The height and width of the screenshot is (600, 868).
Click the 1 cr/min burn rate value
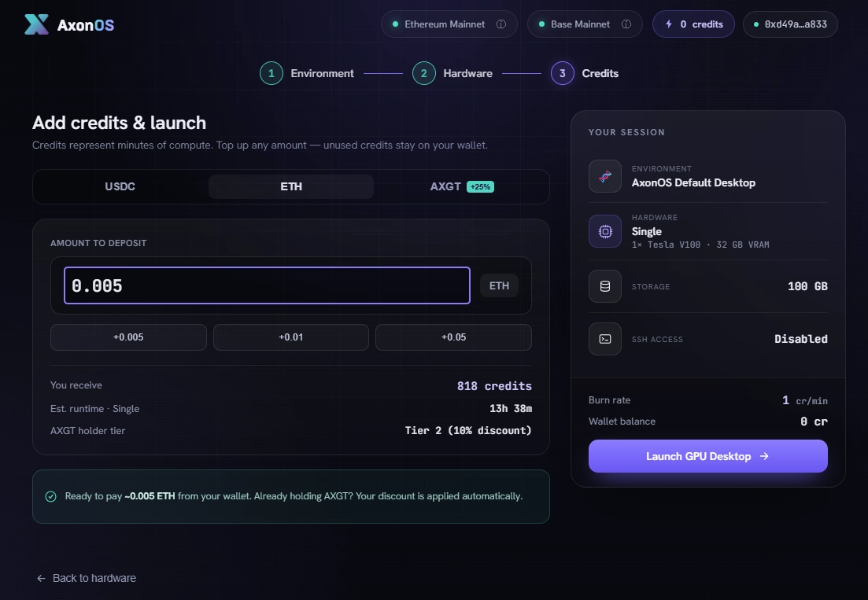pyautogui.click(x=805, y=400)
